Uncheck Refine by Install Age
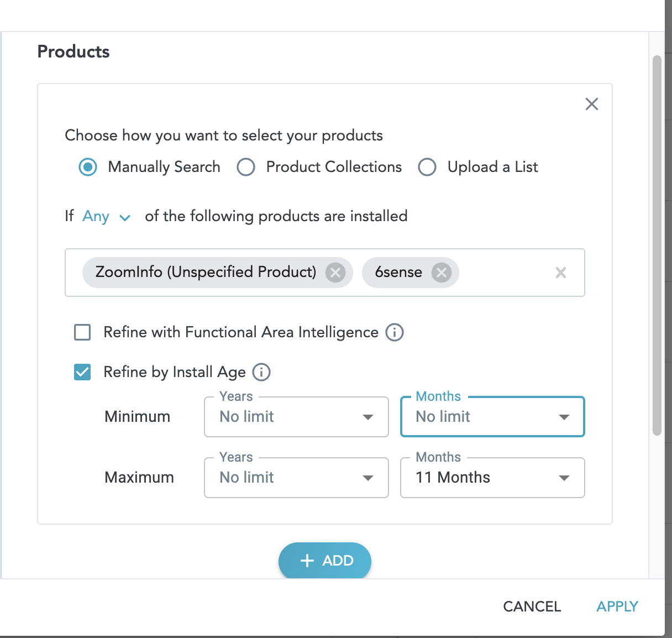 pyautogui.click(x=82, y=372)
